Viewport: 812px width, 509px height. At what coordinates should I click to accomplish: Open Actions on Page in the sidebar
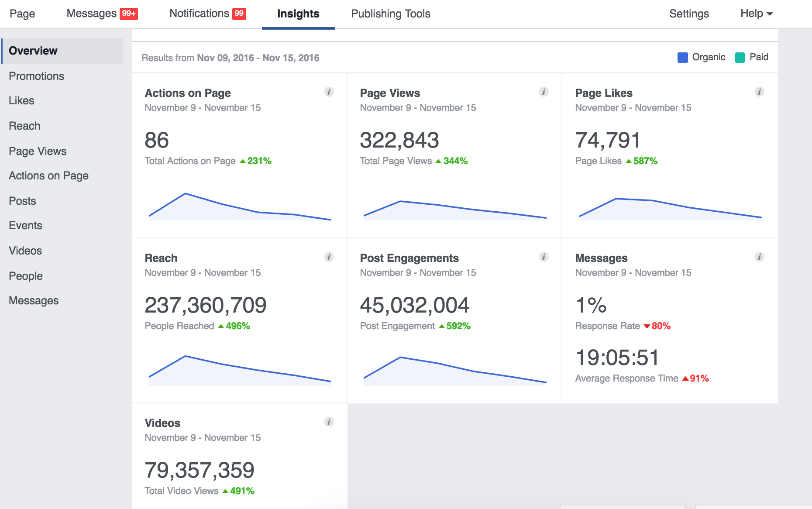pyautogui.click(x=48, y=175)
